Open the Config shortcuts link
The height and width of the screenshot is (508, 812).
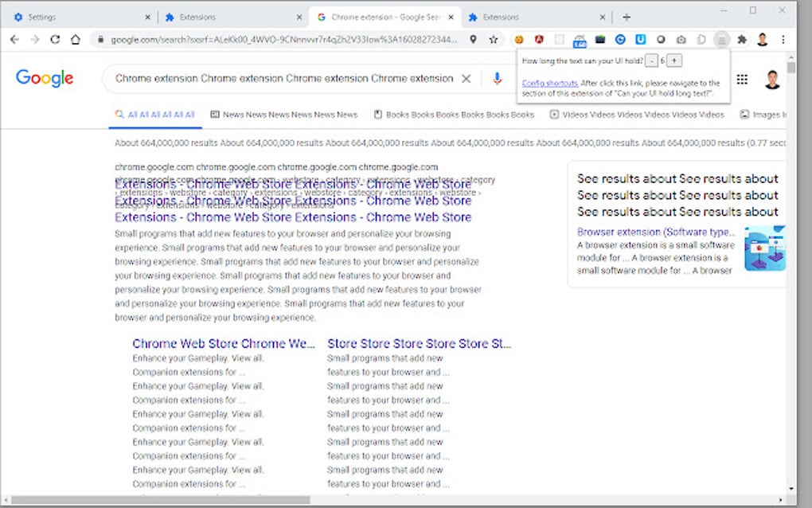point(549,83)
